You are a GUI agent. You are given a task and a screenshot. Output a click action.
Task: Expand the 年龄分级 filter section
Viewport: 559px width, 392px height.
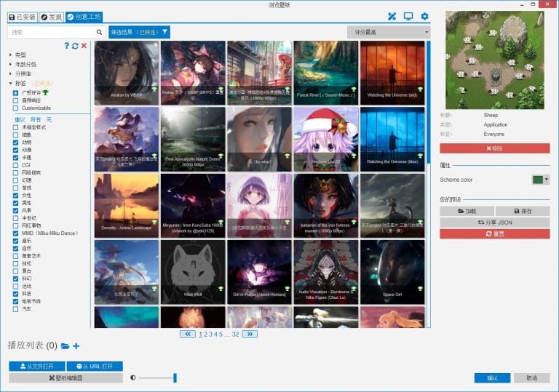point(10,64)
